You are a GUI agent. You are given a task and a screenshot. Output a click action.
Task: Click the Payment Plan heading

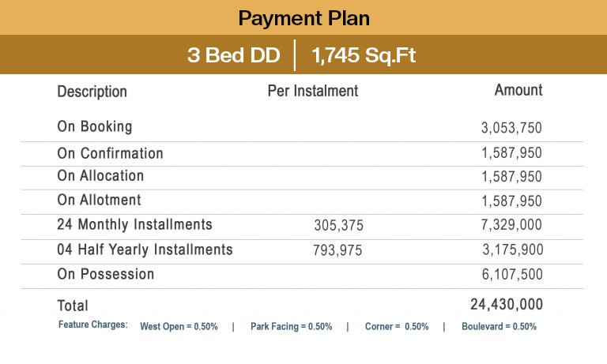click(303, 18)
